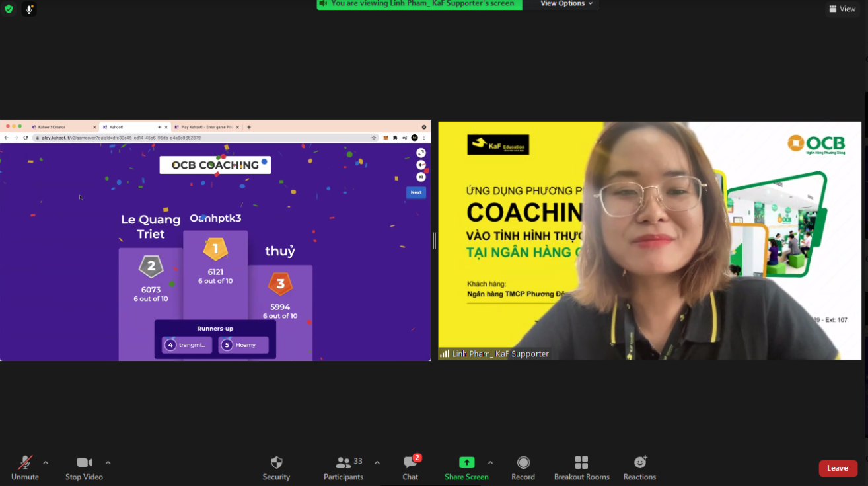Click the name 'Le Quang Triet'
868x486 pixels.
tap(151, 227)
